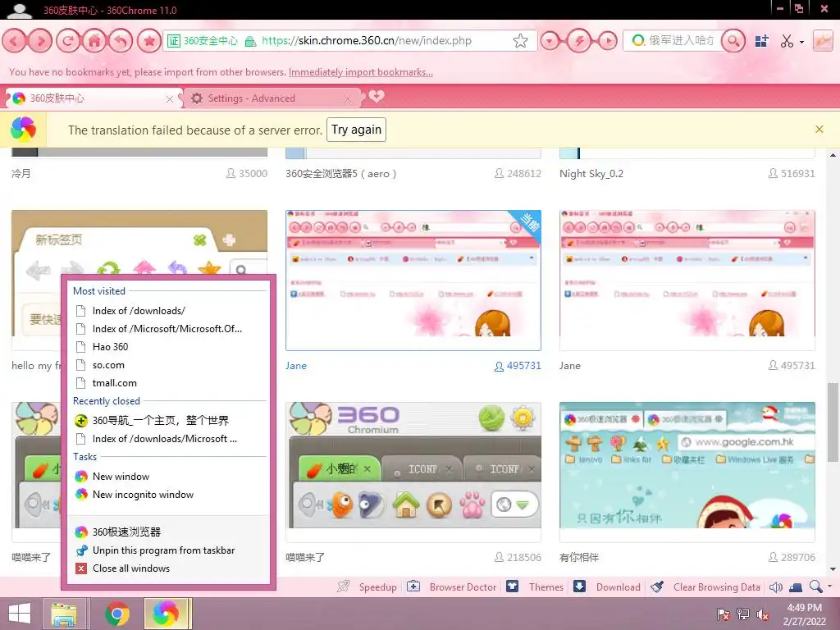840x630 pixels.
Task: Click the Speedup rocket status bar item
Action: (367, 587)
